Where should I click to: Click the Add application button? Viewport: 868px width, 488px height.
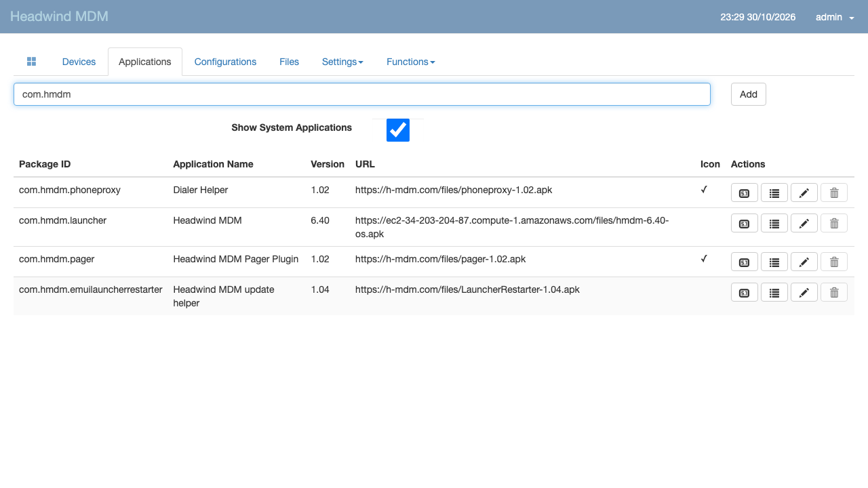point(749,94)
